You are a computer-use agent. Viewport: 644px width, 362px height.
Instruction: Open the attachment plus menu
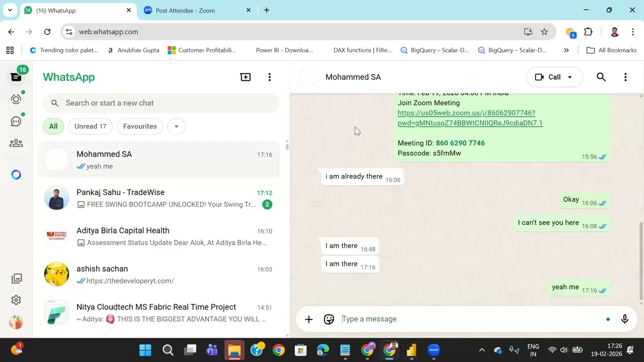coord(309,319)
